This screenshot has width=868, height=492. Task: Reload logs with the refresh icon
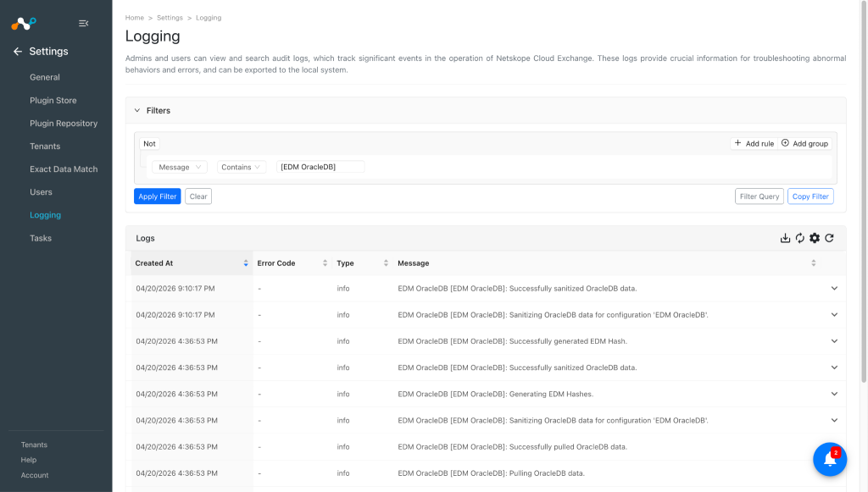point(829,238)
